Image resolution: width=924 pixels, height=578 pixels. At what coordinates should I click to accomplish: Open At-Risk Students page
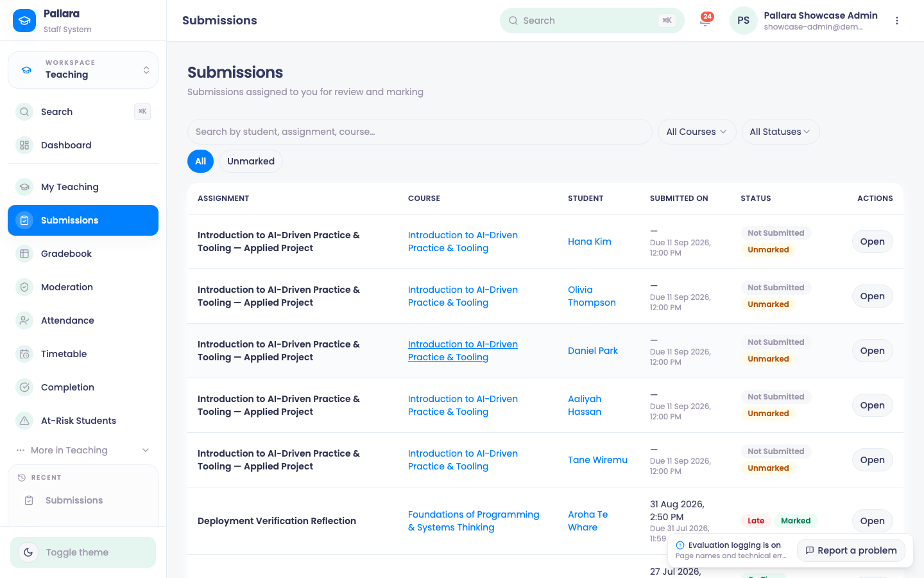83,421
